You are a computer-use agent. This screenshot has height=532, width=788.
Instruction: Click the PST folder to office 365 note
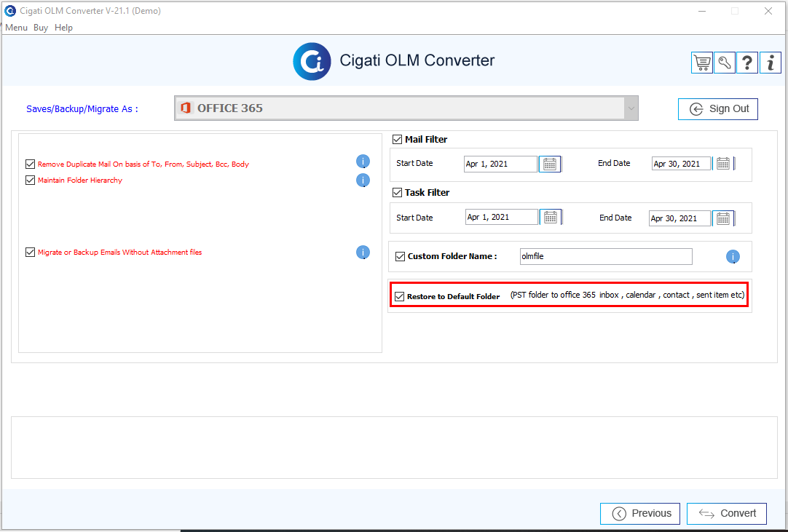coord(627,295)
